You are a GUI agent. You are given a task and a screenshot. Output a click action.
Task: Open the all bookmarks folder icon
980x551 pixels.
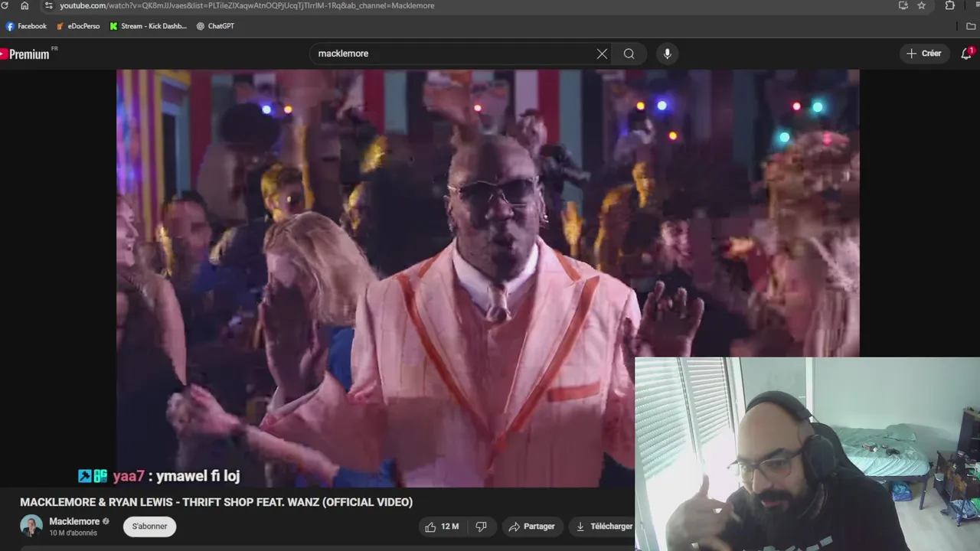click(971, 26)
